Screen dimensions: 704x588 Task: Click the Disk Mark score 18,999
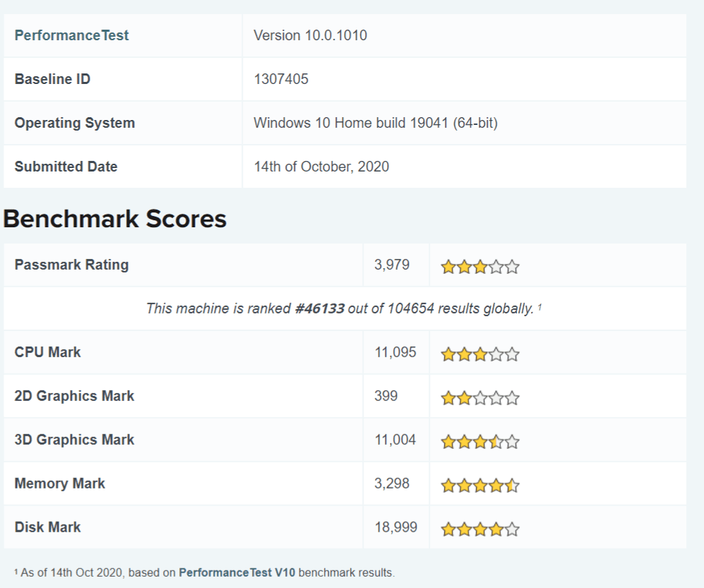pos(395,527)
